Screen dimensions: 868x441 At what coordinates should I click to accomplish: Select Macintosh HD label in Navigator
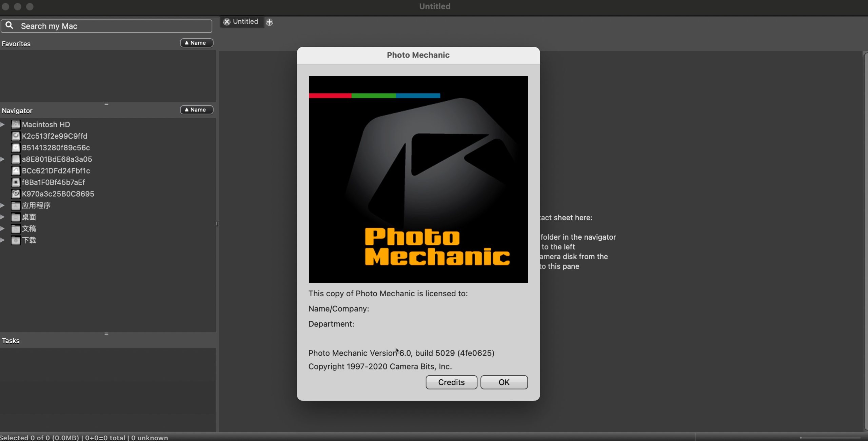pos(46,124)
